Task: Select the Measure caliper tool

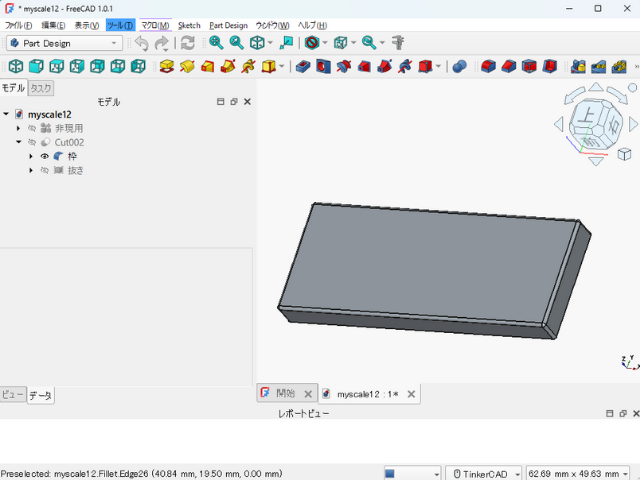Action: click(x=397, y=43)
